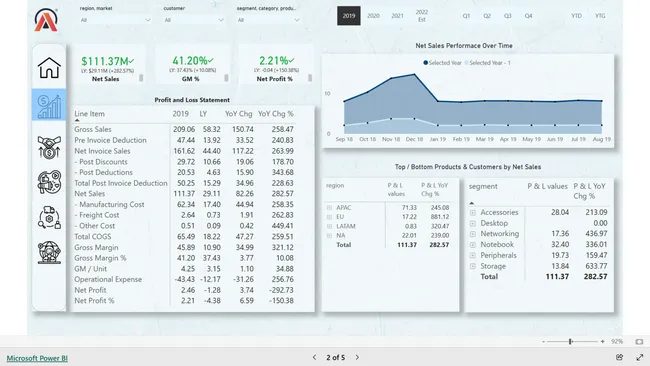Expand the Peripherals segment row

[x=473, y=256]
